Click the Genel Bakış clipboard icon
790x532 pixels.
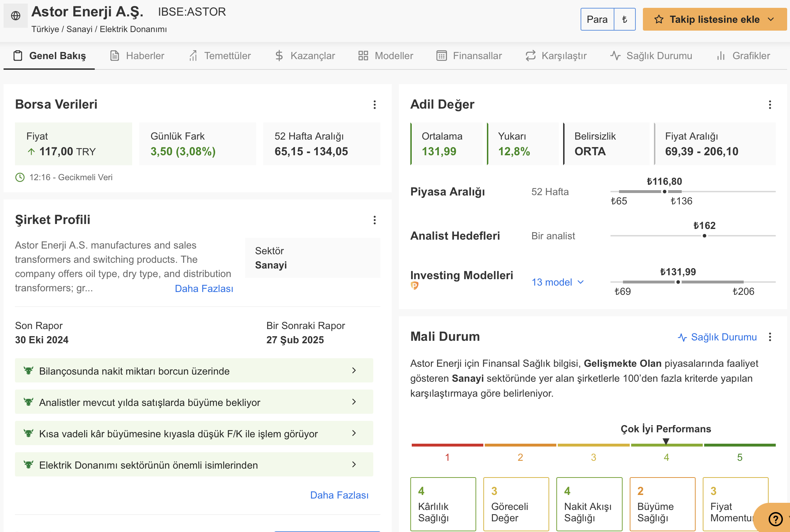(x=18, y=56)
